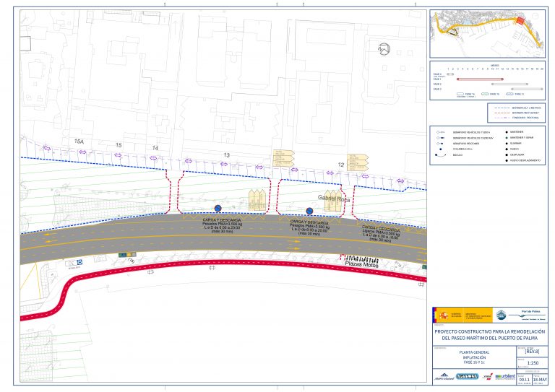Click the [REV.8] revision label

pyautogui.click(x=532, y=352)
